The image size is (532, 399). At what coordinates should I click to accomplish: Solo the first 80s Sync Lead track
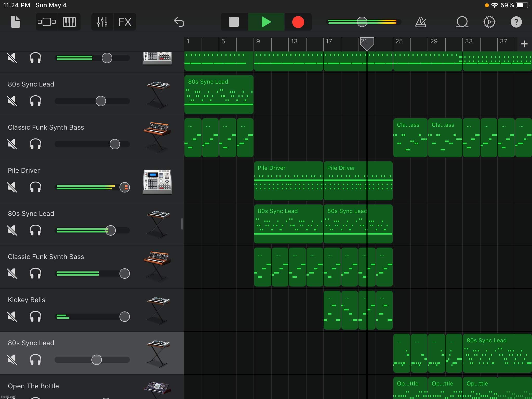pos(36,101)
